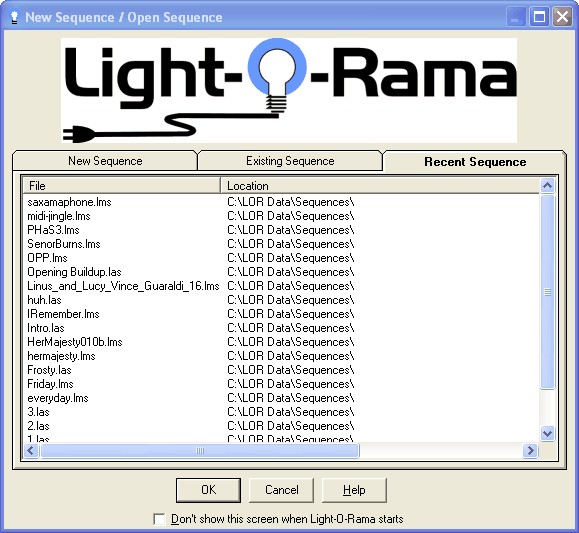Sort list by File column header
Viewport: 579px width, 533px height.
(x=121, y=185)
